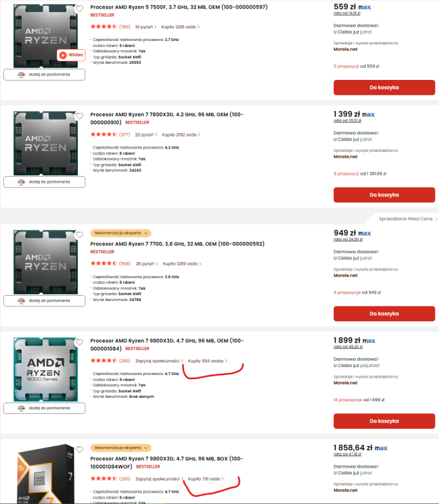Open Zapytaj społeczności for 9800X3D BOX
The height and width of the screenshot is (504, 439).
point(159,478)
